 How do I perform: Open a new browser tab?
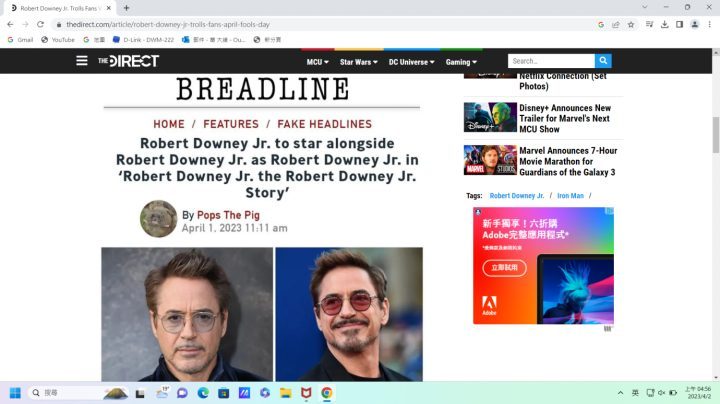click(126, 7)
